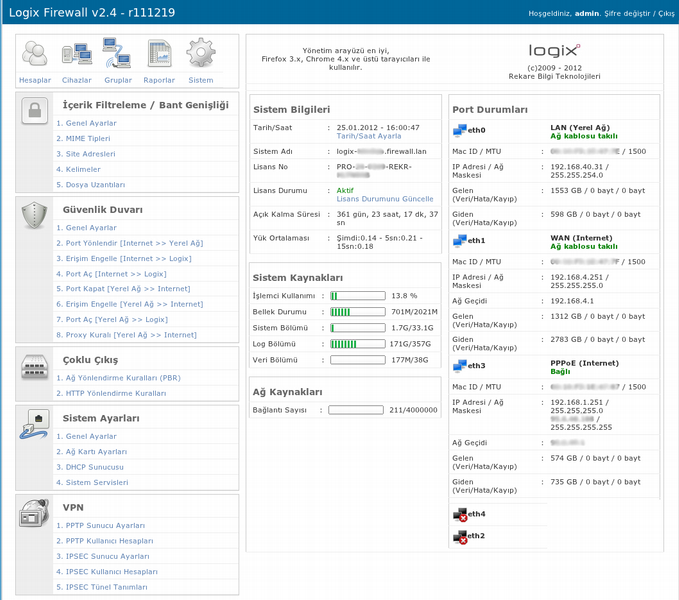This screenshot has width=679, height=600.
Task: Click the Bağlantı Sayısı usage bar
Action: point(356,410)
